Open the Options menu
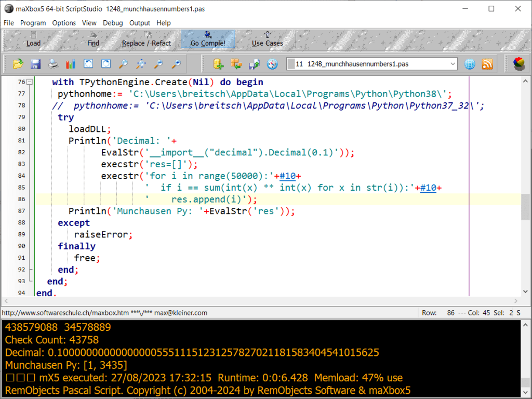 tap(64, 23)
